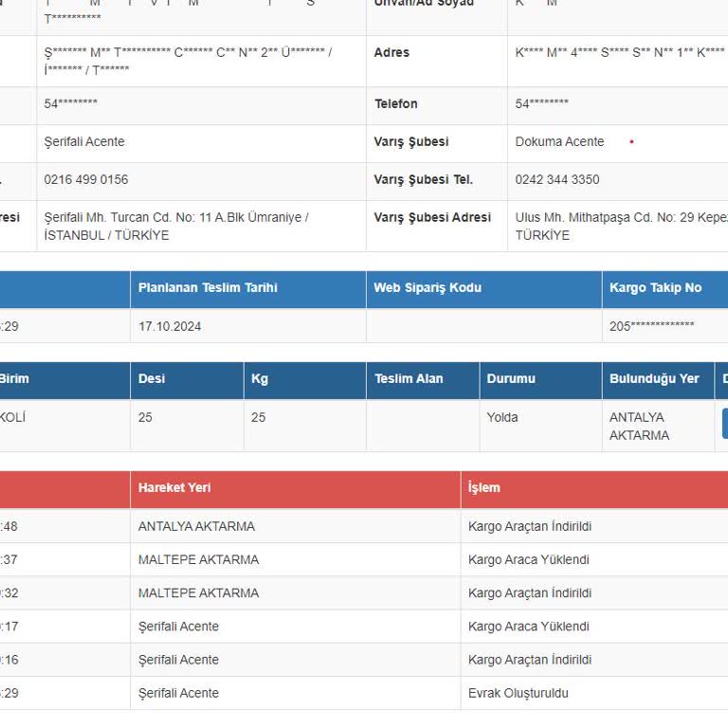The image size is (728, 728).
Task: Click phone number 0216 499 0156
Action: [x=86, y=180]
